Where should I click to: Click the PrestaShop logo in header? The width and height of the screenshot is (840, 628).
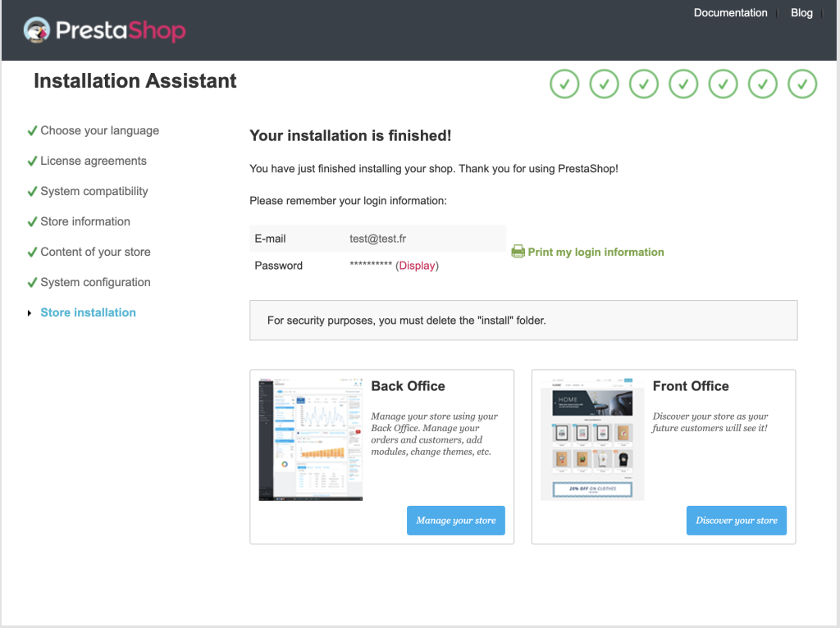click(105, 31)
